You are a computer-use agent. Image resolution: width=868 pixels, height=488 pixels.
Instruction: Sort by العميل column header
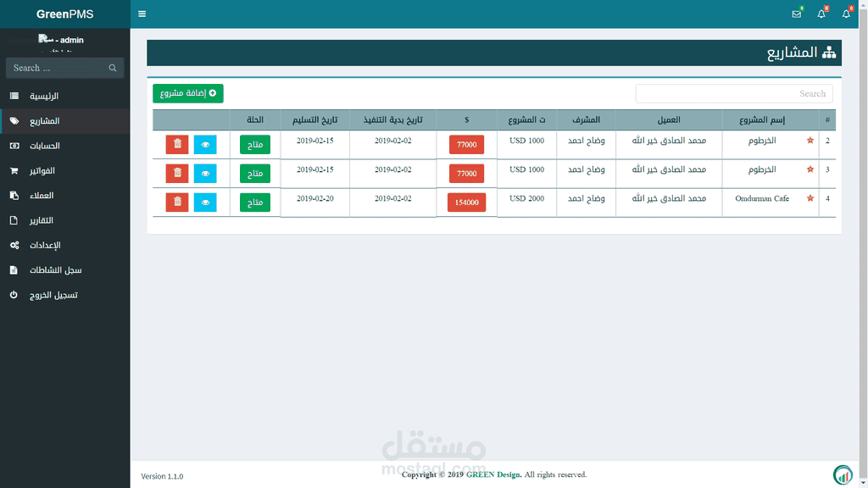point(669,120)
